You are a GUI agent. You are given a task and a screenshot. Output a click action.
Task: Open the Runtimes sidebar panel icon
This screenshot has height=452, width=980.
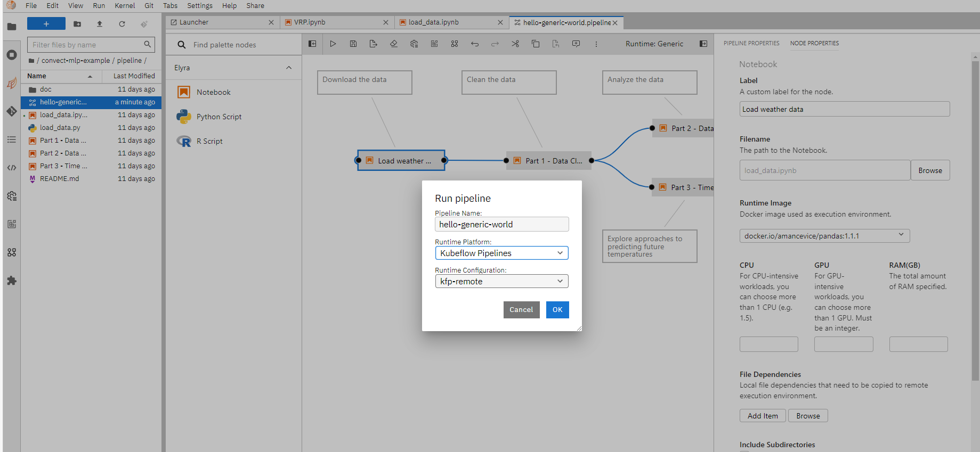12,196
